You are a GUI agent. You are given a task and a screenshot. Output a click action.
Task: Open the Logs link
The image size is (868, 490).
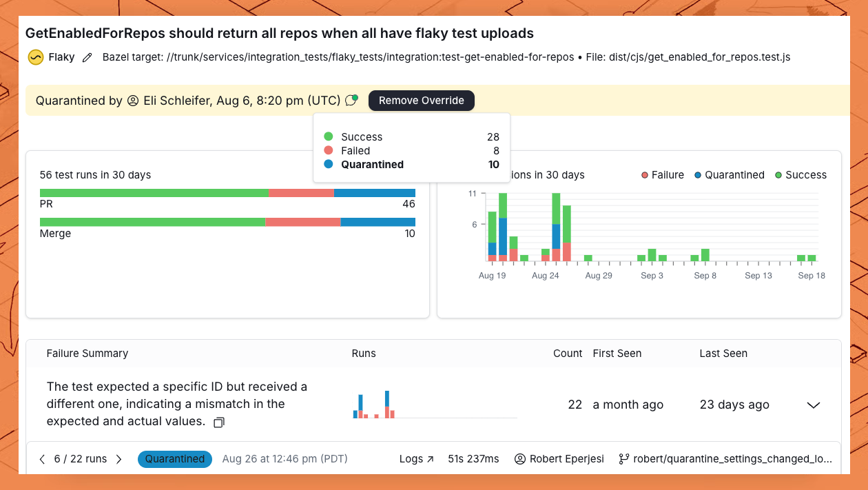click(x=416, y=459)
